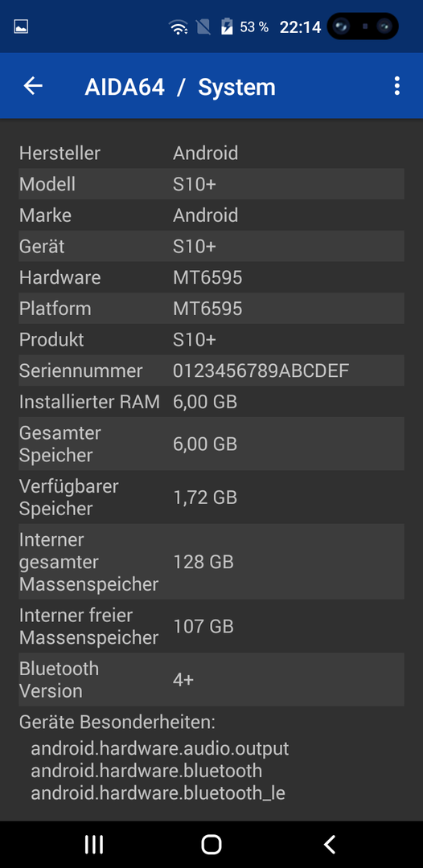Open the three-dot overflow menu

coord(396,86)
